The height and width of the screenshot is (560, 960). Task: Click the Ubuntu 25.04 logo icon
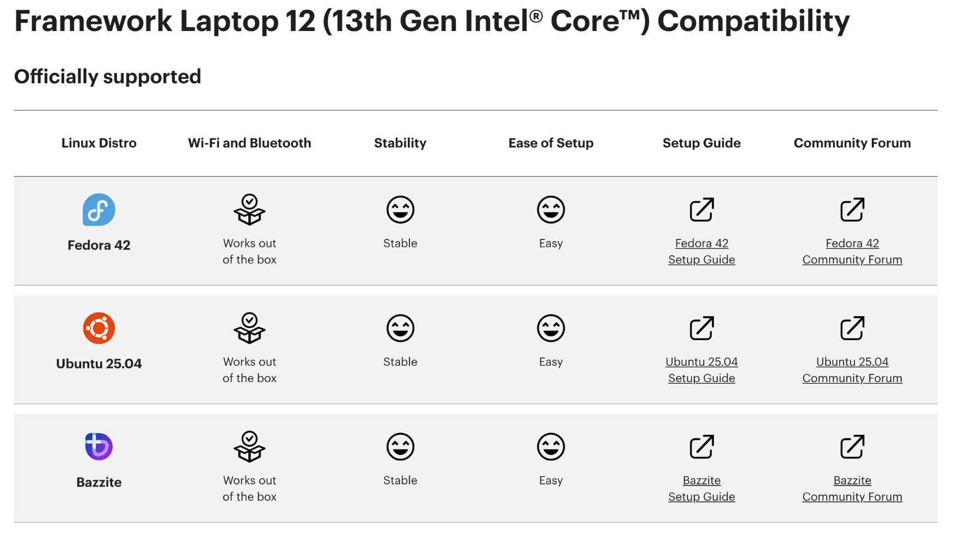99,328
